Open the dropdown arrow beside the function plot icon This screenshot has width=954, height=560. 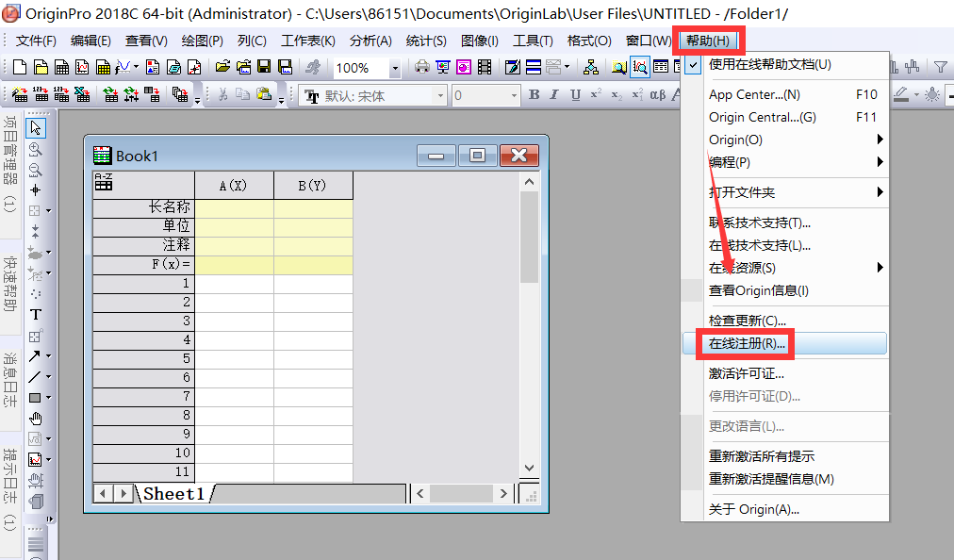click(x=136, y=67)
